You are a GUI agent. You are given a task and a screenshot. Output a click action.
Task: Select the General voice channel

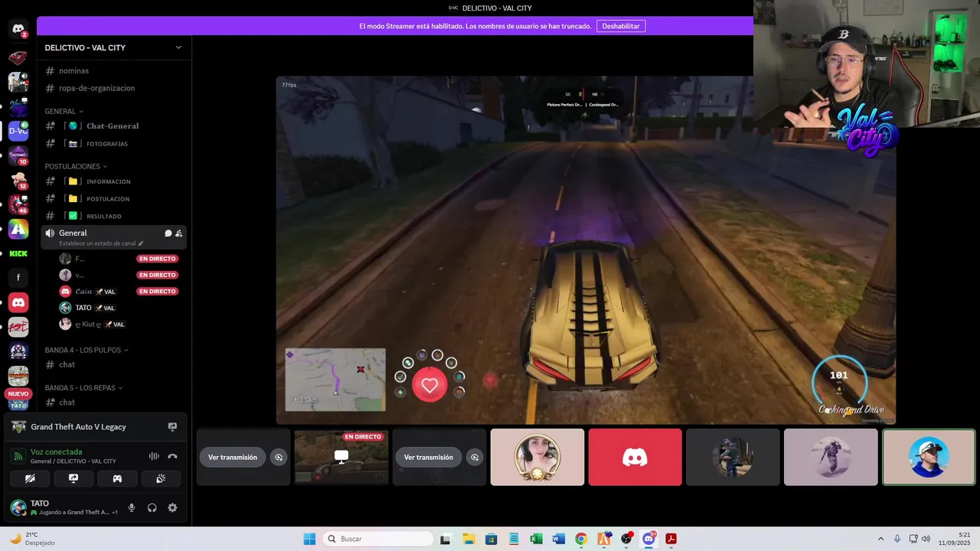click(73, 233)
